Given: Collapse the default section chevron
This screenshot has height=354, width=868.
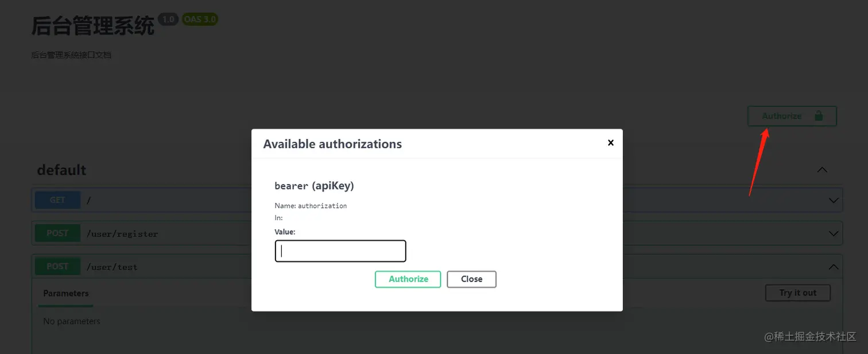Looking at the screenshot, I should [822, 170].
